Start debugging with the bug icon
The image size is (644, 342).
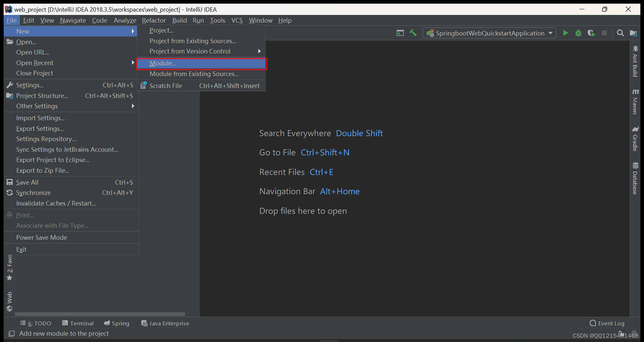click(x=578, y=33)
